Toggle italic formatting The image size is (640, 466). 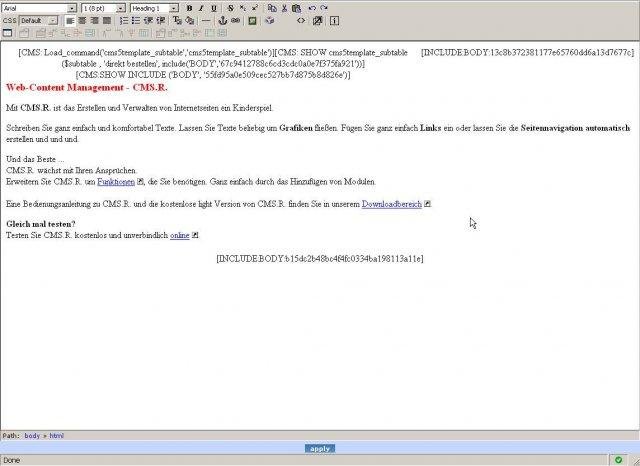(x=201, y=8)
